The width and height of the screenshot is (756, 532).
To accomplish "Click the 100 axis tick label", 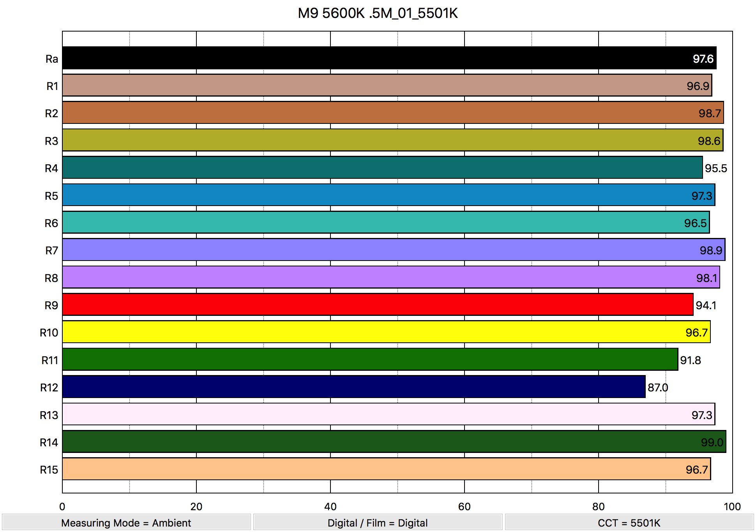I will 732,506.
